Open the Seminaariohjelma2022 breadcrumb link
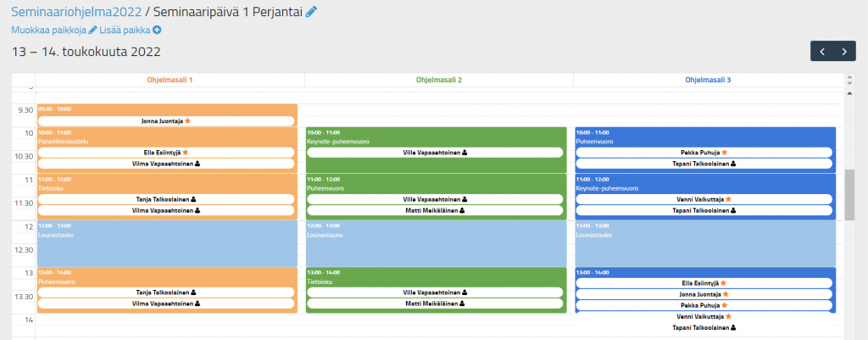868x340 pixels. [77, 12]
